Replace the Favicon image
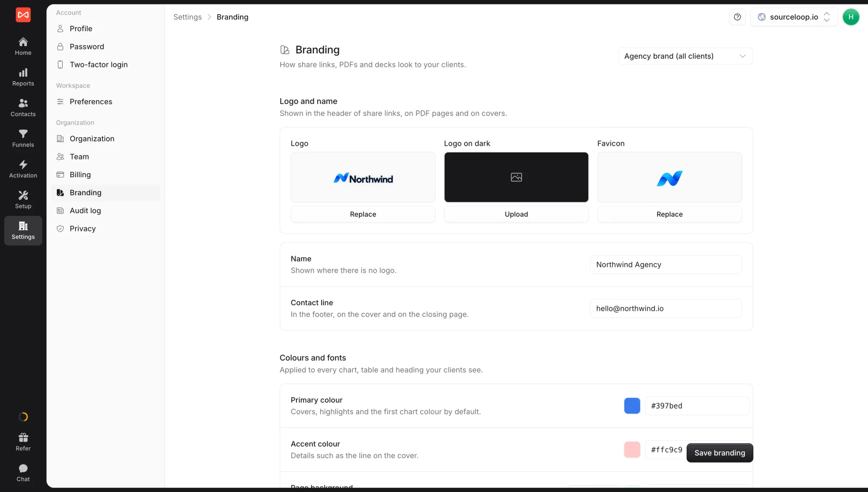Viewport: 868px width, 492px height. (x=669, y=215)
